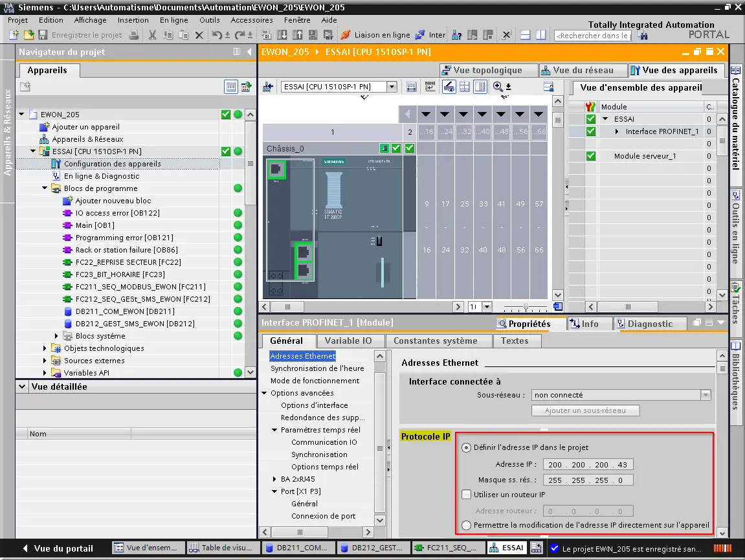Click Inter to interrupt the online connection
Screen dimensions: 745x560
[430, 35]
